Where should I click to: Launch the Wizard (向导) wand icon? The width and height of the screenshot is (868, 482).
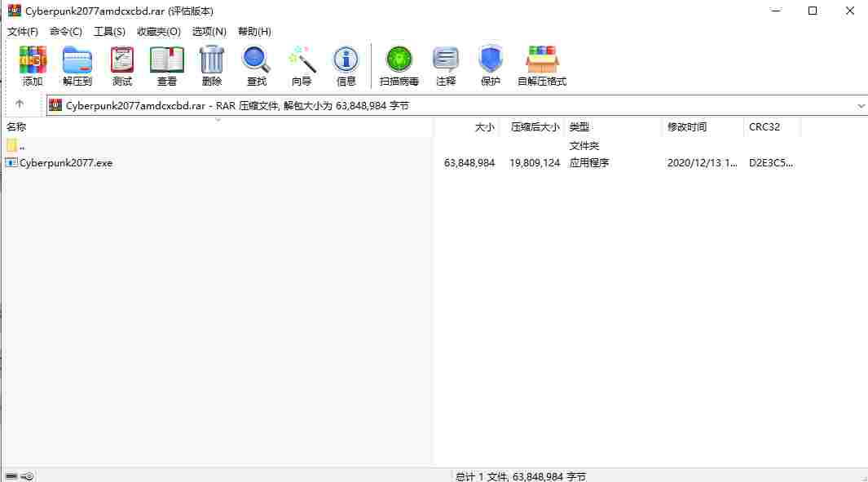pos(302,60)
